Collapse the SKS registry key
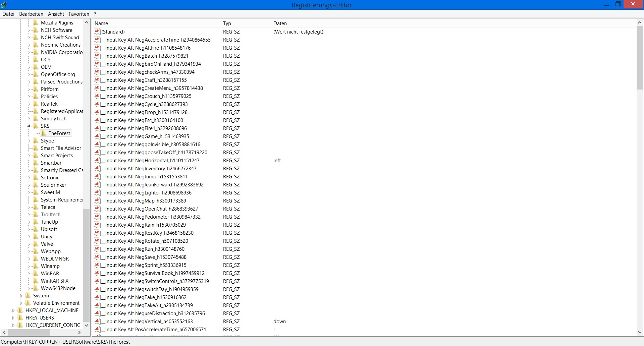 point(29,126)
